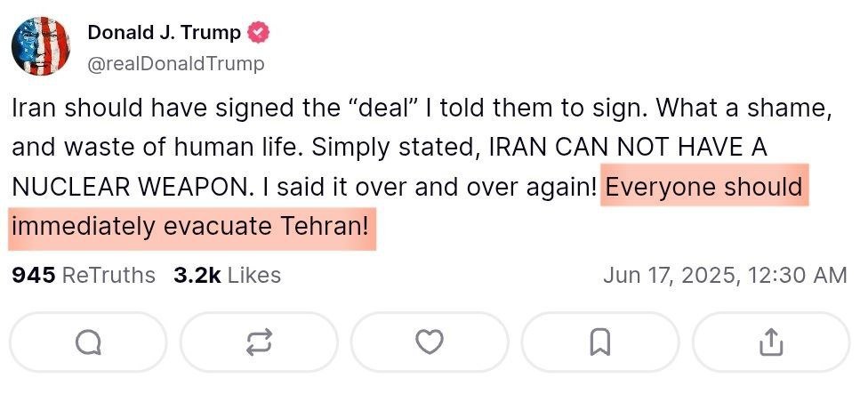868x402 pixels.
Task: Like the post with the heart icon
Action: pyautogui.click(x=430, y=342)
